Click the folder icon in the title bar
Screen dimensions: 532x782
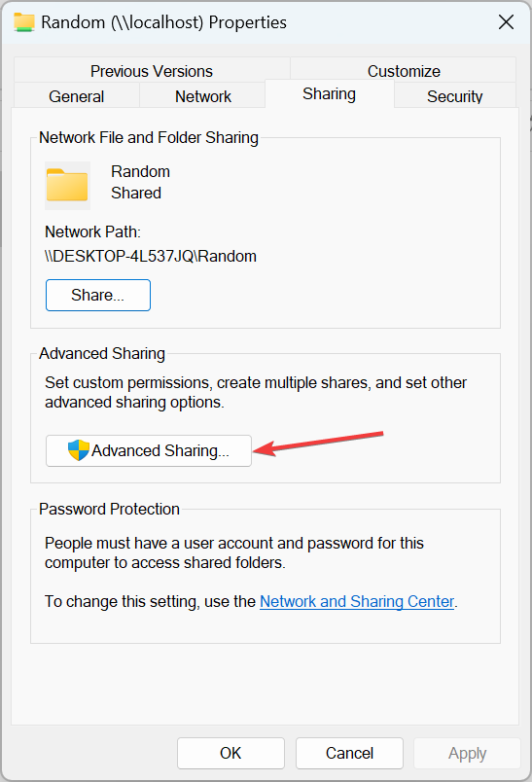click(x=24, y=22)
